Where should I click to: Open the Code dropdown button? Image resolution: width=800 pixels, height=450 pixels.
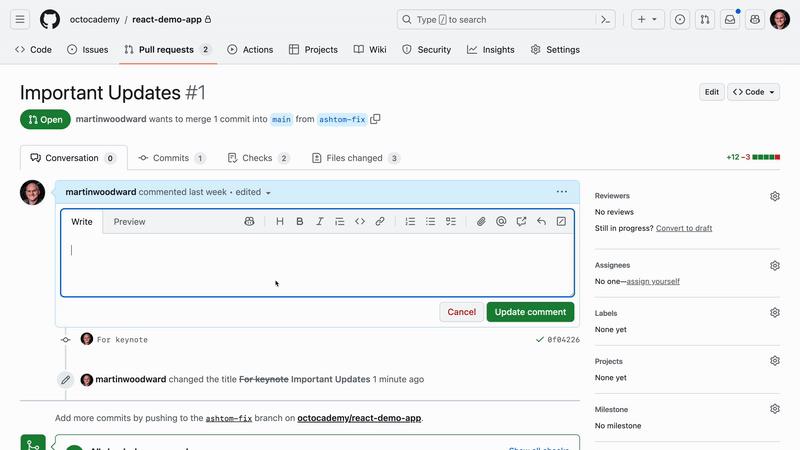[754, 92]
